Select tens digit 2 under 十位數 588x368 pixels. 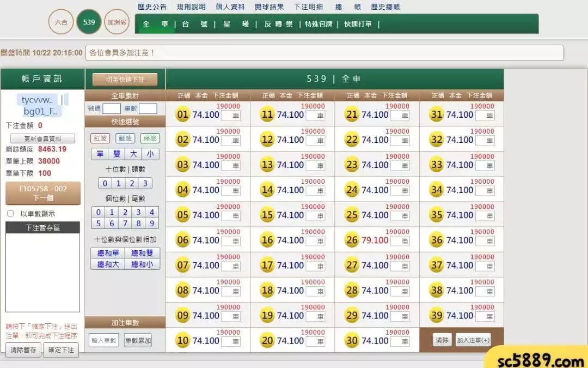(132, 183)
